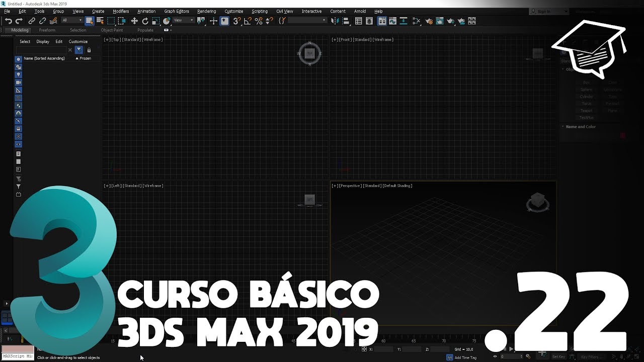644x362 pixels.
Task: Select the Scale tool
Action: (x=156, y=21)
